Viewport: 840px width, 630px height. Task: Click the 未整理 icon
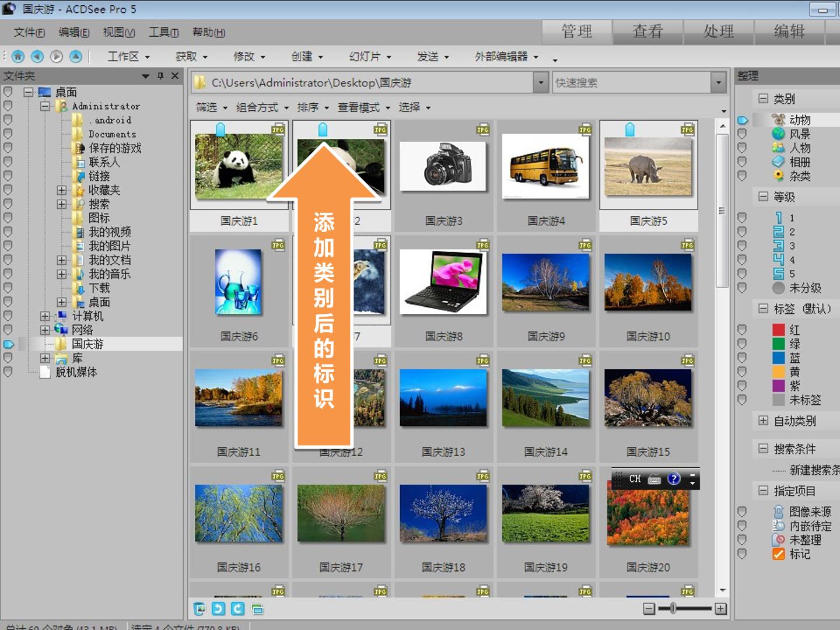tap(778, 540)
